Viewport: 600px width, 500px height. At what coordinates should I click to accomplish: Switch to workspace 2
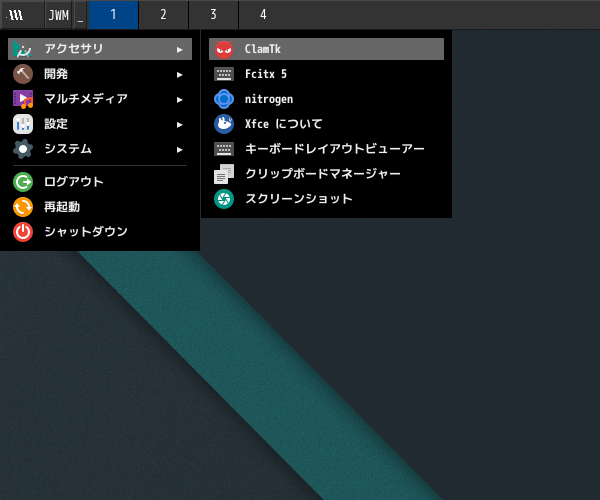click(x=163, y=15)
